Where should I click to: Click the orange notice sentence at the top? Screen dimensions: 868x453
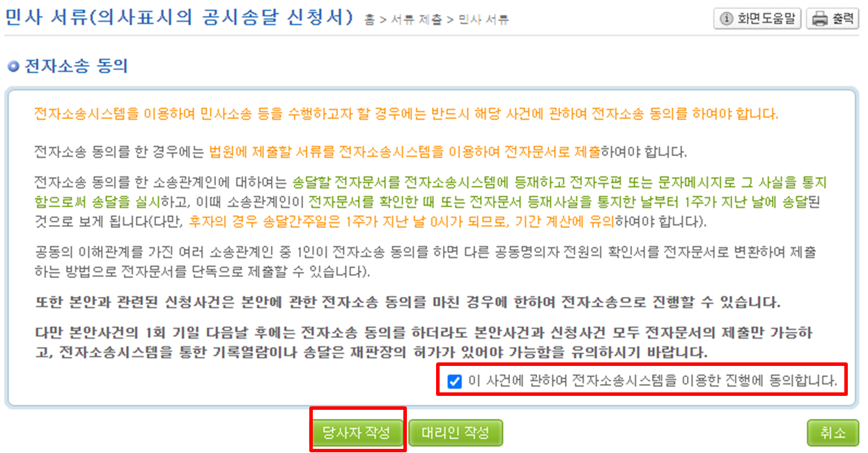(406, 114)
